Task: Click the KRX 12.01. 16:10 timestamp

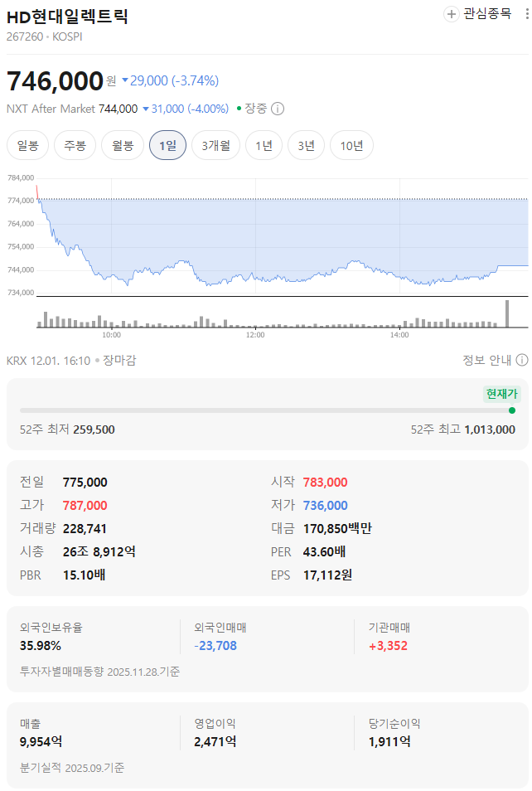Action: (x=48, y=360)
